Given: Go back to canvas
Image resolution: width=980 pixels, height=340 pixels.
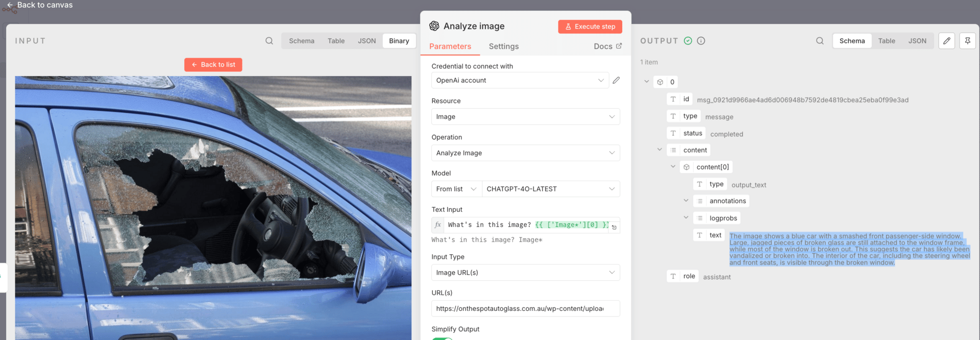Looking at the screenshot, I should click(40, 5).
